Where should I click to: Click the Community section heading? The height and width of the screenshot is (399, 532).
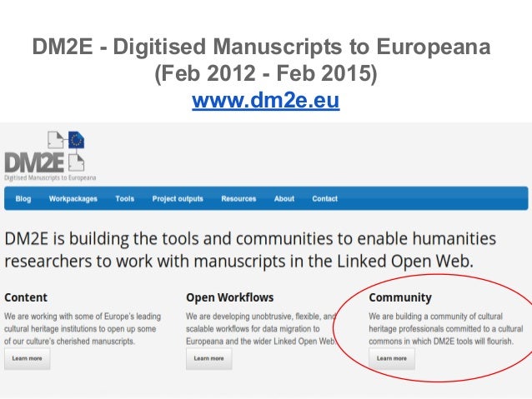coord(400,297)
